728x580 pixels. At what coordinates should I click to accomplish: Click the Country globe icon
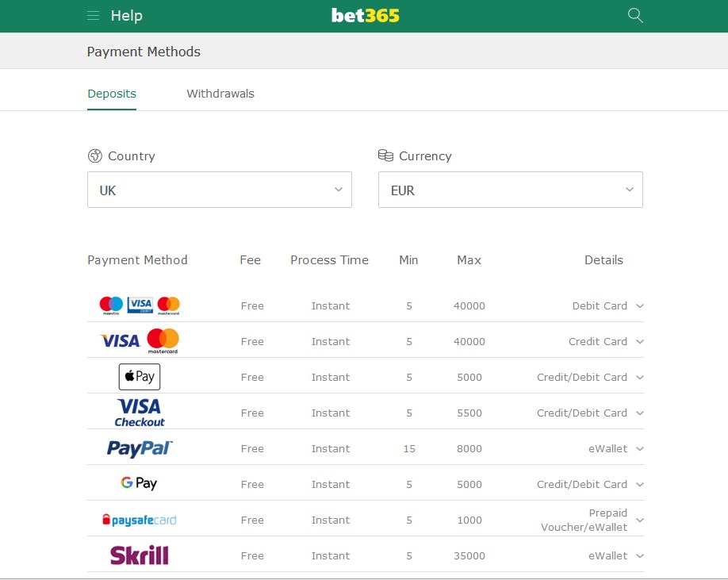tap(94, 156)
